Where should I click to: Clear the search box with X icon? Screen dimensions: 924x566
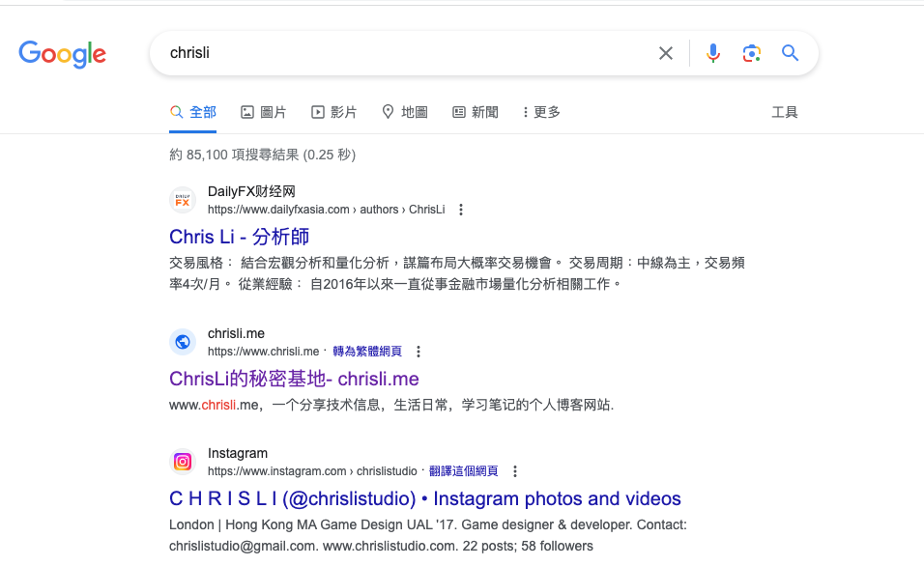[x=666, y=53]
